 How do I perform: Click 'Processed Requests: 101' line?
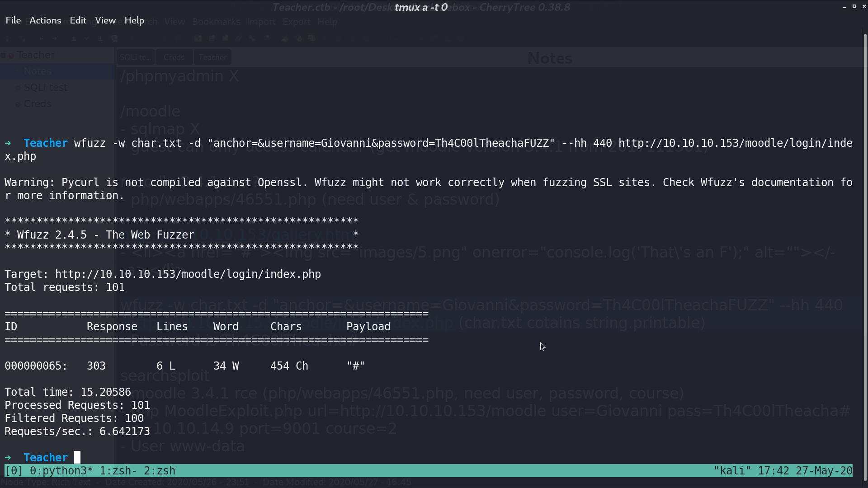pos(77,405)
